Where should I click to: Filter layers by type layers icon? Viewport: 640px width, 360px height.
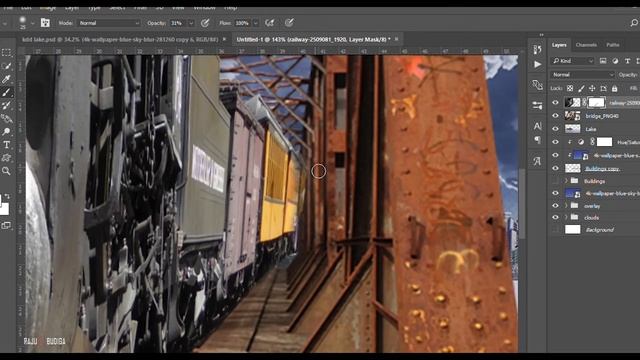point(627,61)
